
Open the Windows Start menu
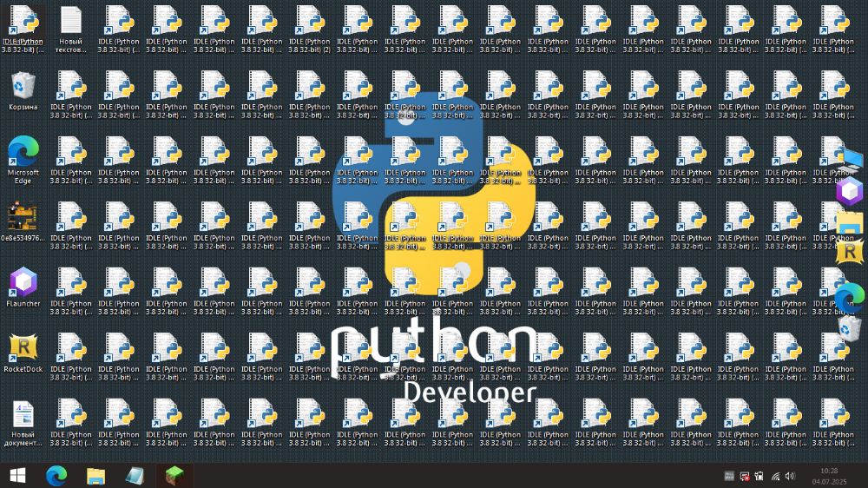tap(17, 475)
